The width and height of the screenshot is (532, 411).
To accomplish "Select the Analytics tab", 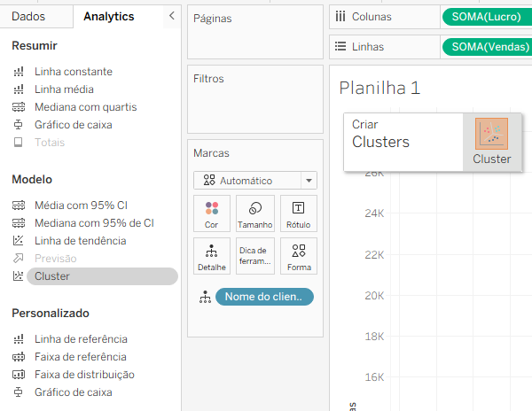I will [x=109, y=16].
